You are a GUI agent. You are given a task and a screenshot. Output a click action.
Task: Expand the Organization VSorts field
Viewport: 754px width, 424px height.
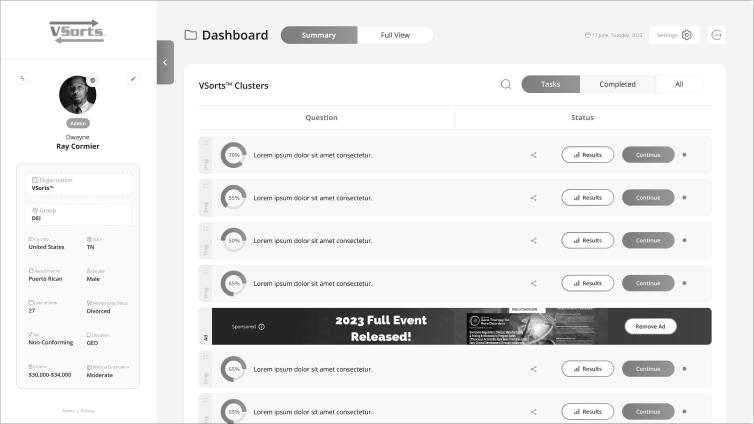(78, 184)
